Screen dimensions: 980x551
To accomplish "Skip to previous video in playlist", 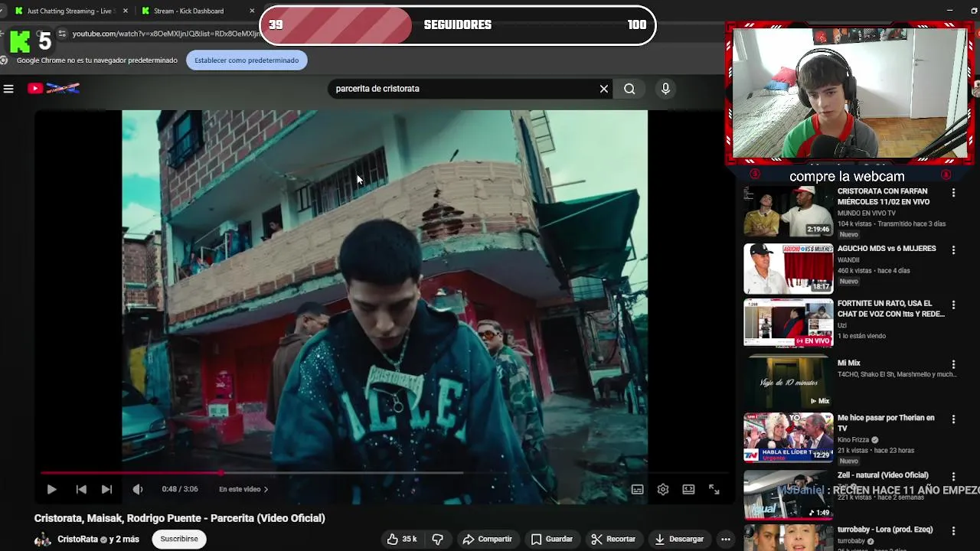I will point(81,489).
